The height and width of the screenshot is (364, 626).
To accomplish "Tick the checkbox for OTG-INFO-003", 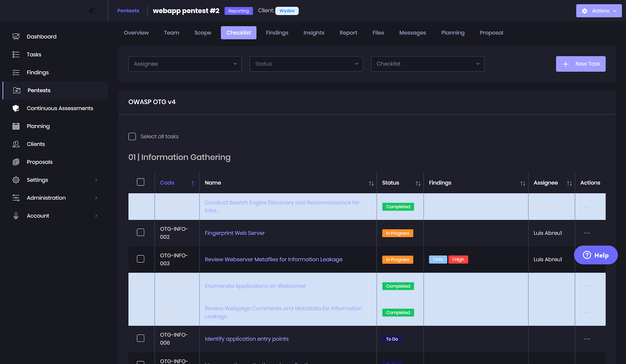I will point(140,259).
